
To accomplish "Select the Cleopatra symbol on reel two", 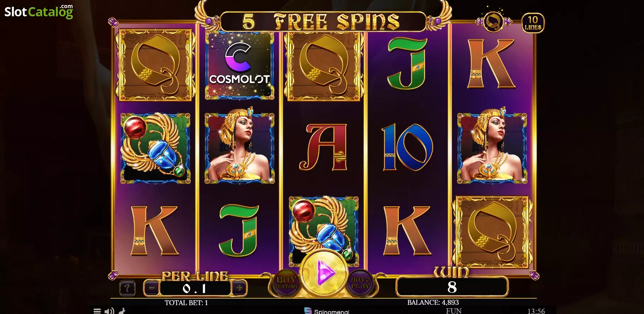I will pyautogui.click(x=239, y=147).
